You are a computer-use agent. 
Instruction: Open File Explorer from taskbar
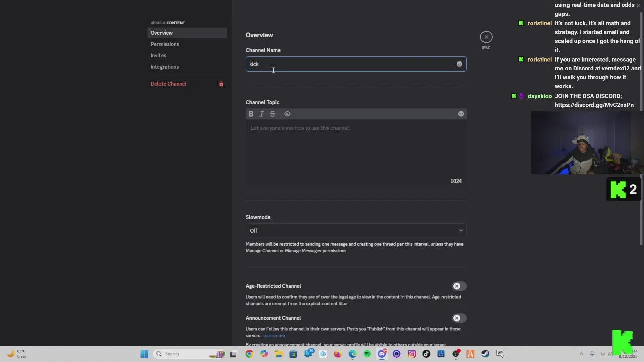(x=278, y=354)
